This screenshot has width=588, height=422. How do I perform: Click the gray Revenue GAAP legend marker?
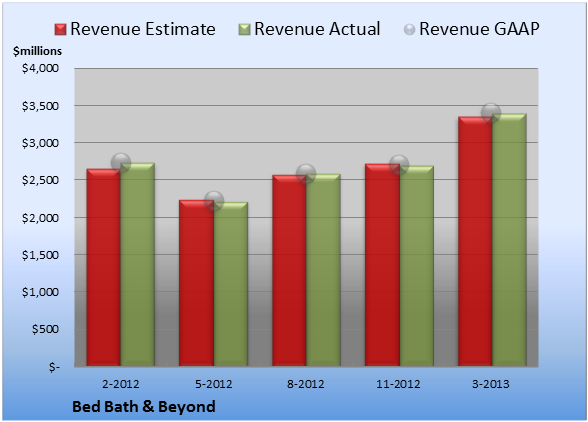coord(409,30)
